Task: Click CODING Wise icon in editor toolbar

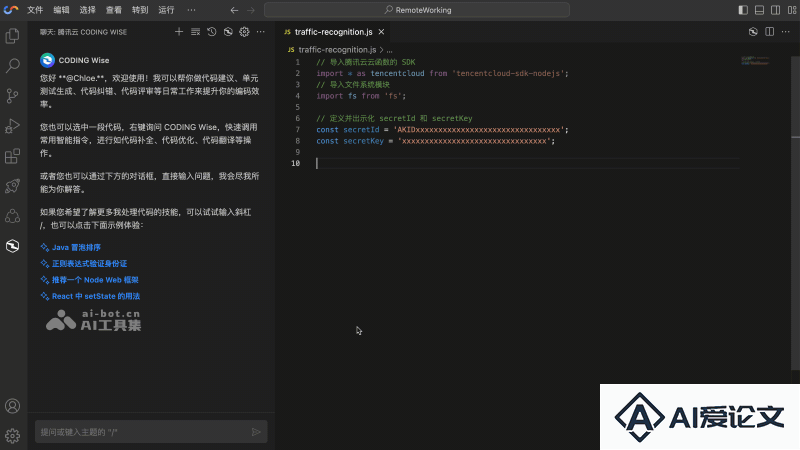Action: click(753, 32)
